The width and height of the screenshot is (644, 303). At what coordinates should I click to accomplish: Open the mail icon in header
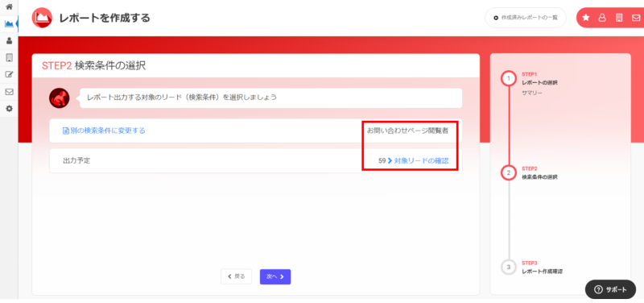point(636,18)
